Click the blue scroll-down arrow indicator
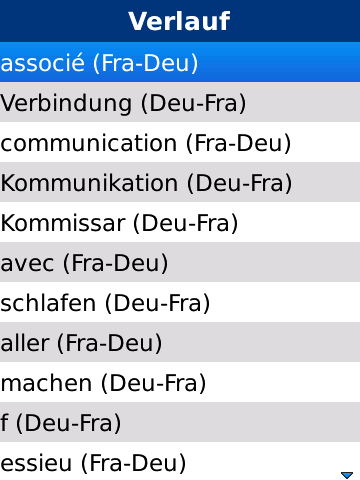 click(x=347, y=475)
